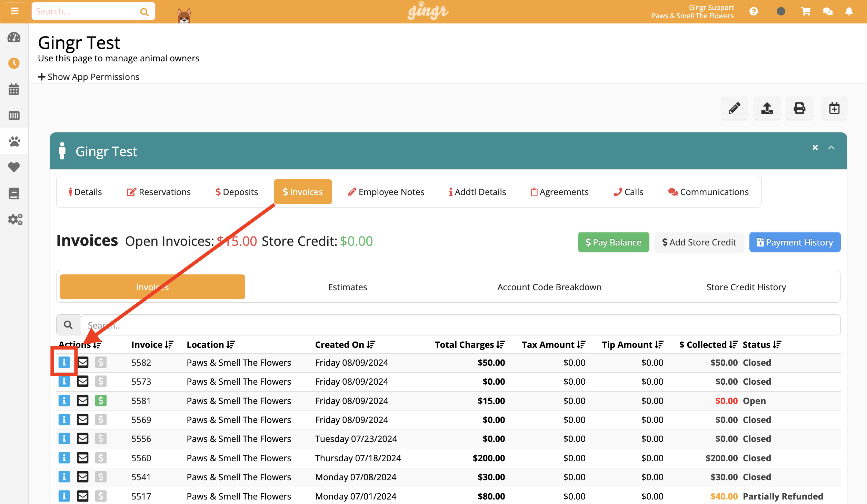The image size is (867, 504).
Task: Open the gears settings icon in sidebar
Action: click(x=15, y=219)
